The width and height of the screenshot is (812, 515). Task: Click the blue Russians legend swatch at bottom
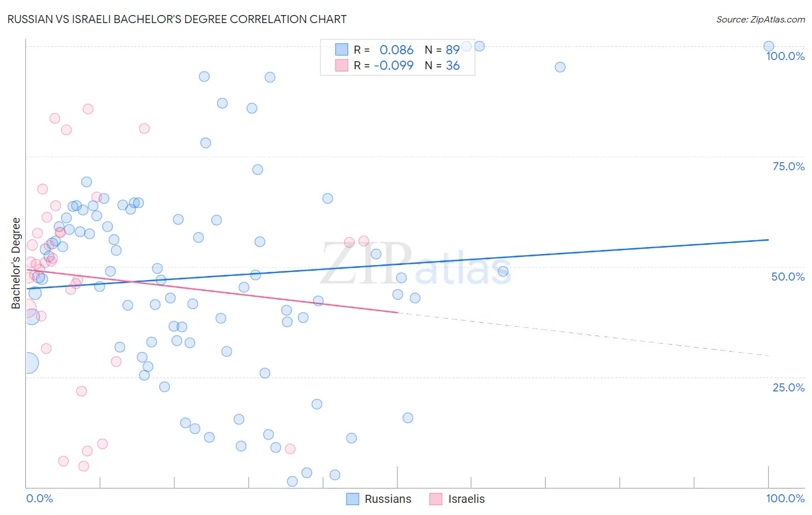tap(353, 499)
